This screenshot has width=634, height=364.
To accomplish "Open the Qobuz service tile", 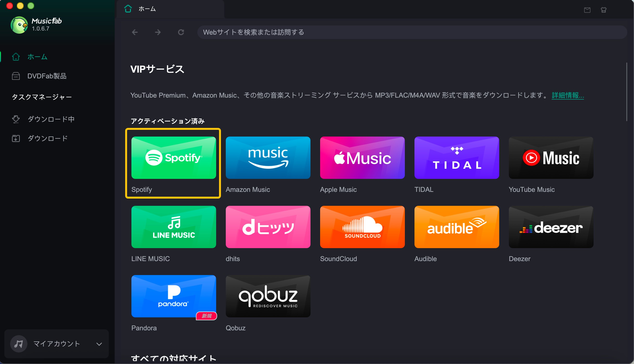I will 268,296.
